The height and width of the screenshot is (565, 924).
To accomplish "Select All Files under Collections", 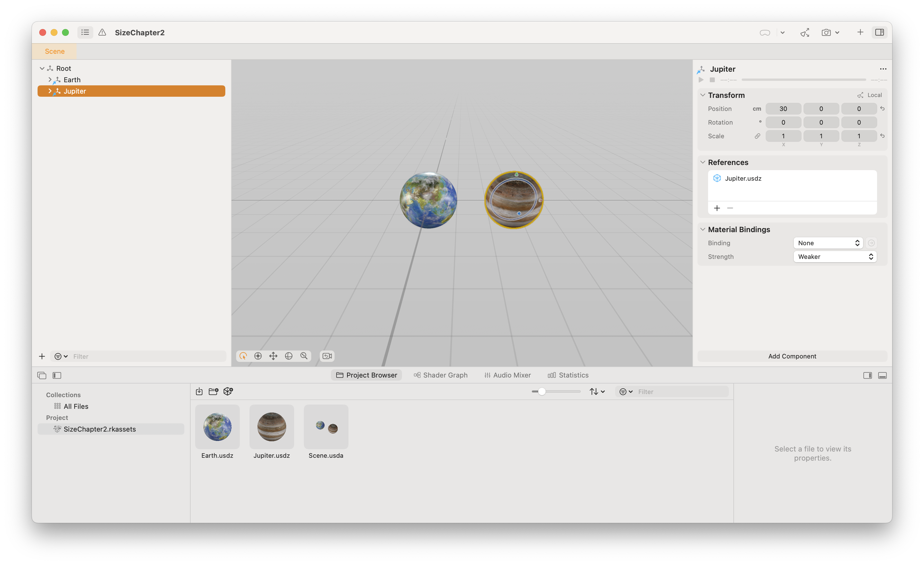I will (x=76, y=407).
